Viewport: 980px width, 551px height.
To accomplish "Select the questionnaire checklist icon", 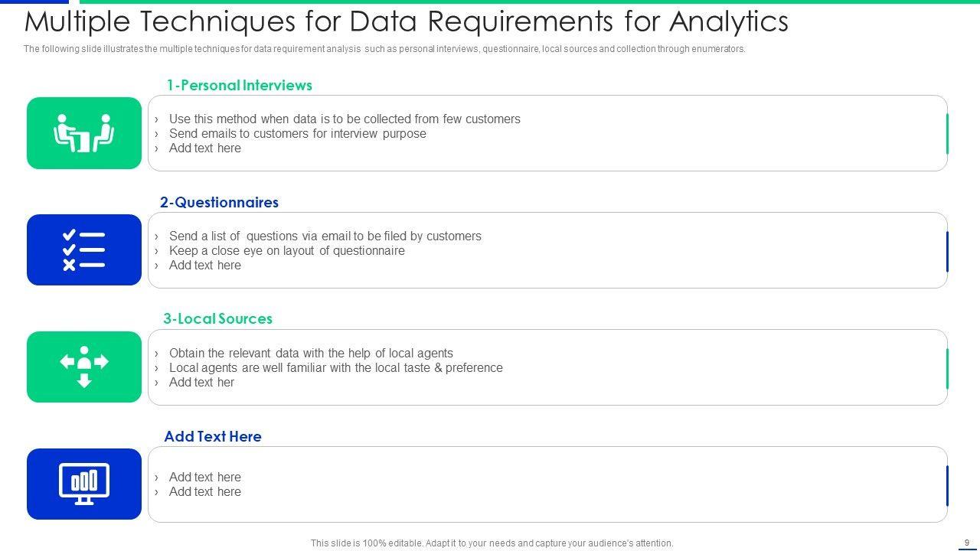I will 84,250.
